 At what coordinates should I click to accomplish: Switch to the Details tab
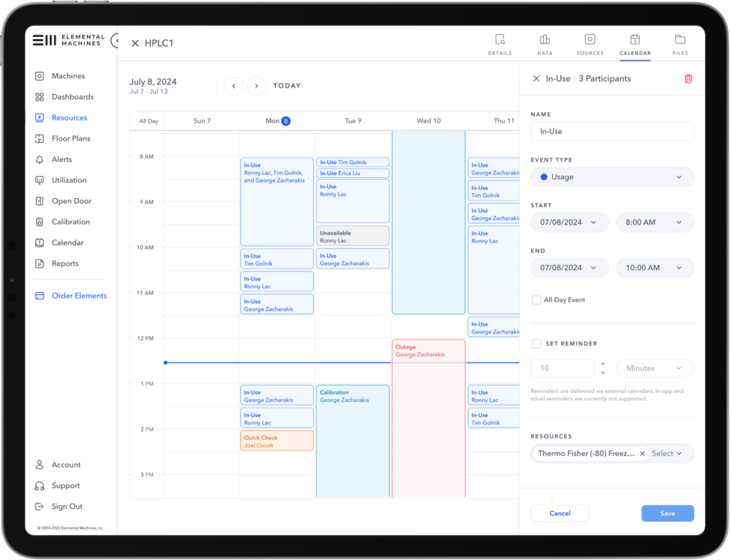click(500, 45)
